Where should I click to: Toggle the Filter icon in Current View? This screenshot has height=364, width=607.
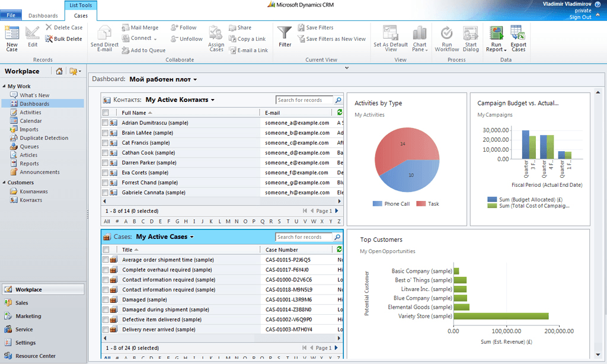tap(284, 37)
